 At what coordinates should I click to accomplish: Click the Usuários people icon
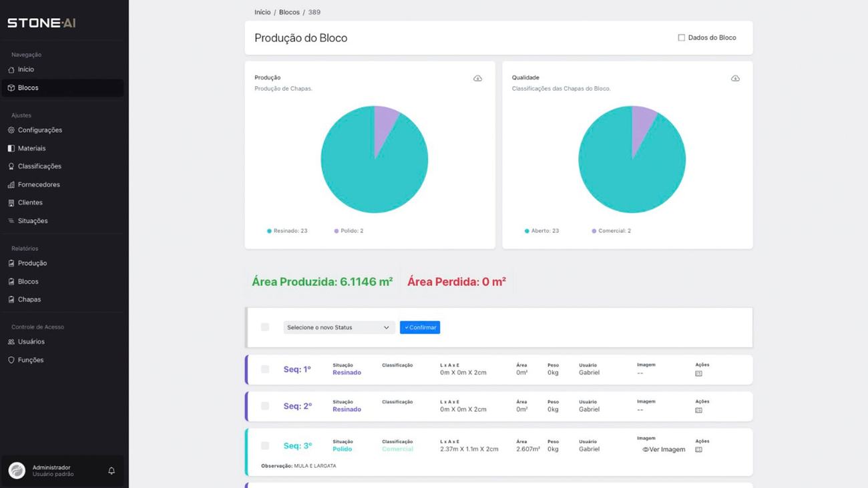[11, 342]
